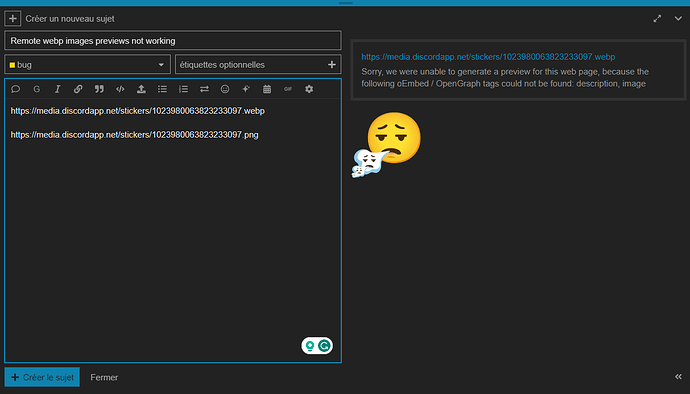The height and width of the screenshot is (394, 690).
Task: Hide the preview panel with double chevron
Action: pyautogui.click(x=679, y=376)
